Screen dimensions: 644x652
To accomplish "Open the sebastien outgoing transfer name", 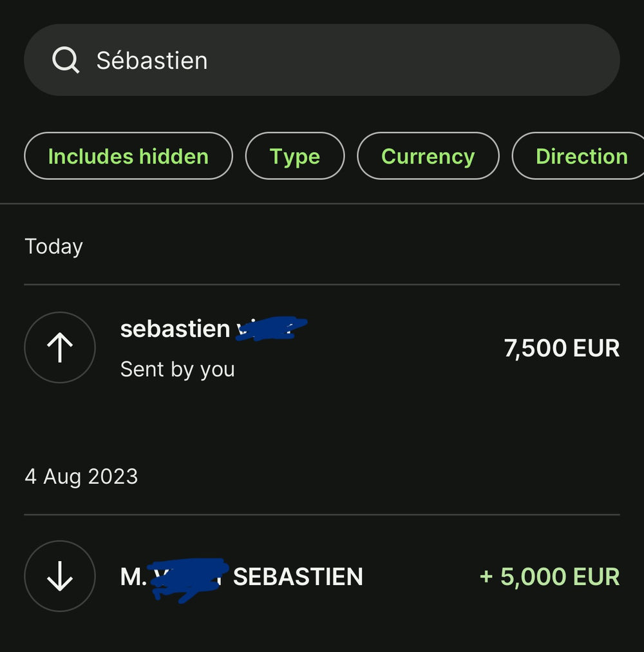I will 175,329.
